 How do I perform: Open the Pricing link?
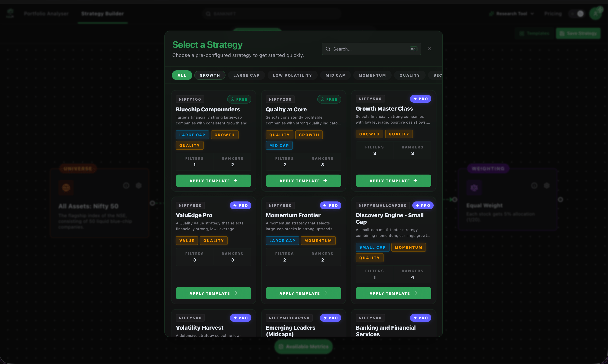pyautogui.click(x=553, y=14)
